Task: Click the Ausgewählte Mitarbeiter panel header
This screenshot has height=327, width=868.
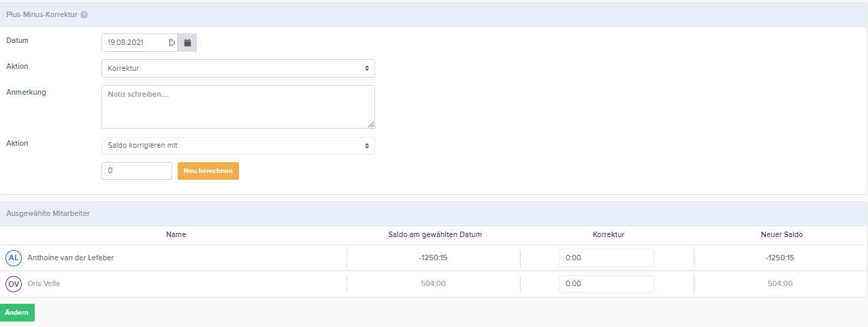Action: 434,214
